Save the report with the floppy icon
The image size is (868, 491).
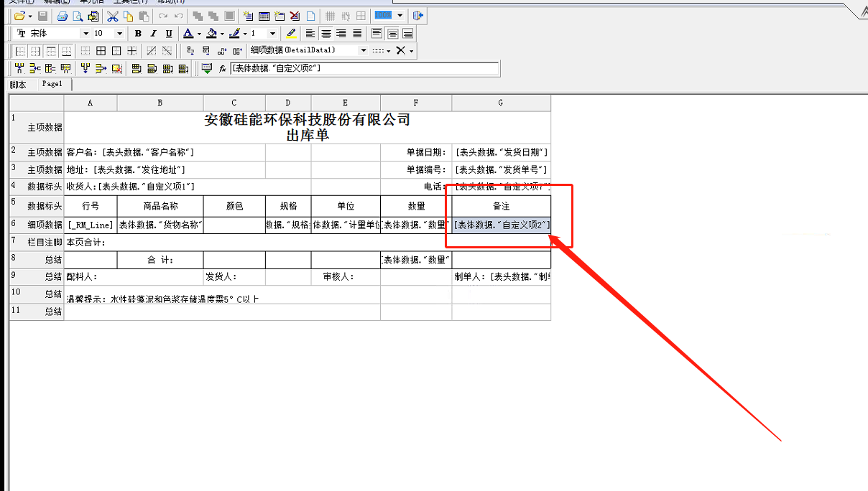[43, 16]
